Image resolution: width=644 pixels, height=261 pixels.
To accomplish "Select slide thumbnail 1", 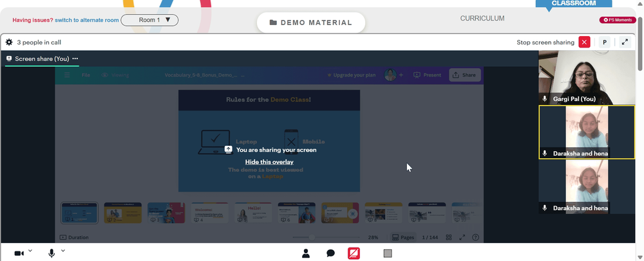I will point(79,213).
